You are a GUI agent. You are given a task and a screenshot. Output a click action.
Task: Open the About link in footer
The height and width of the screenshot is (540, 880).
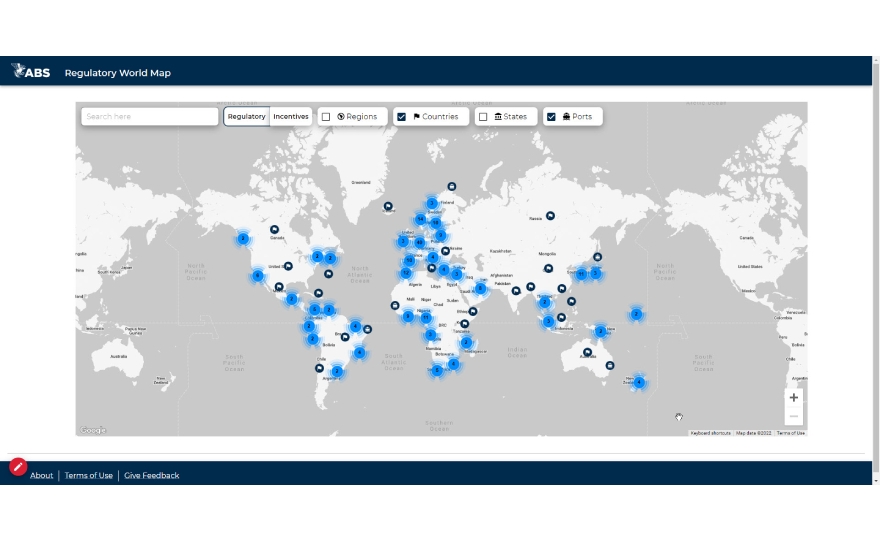41,476
